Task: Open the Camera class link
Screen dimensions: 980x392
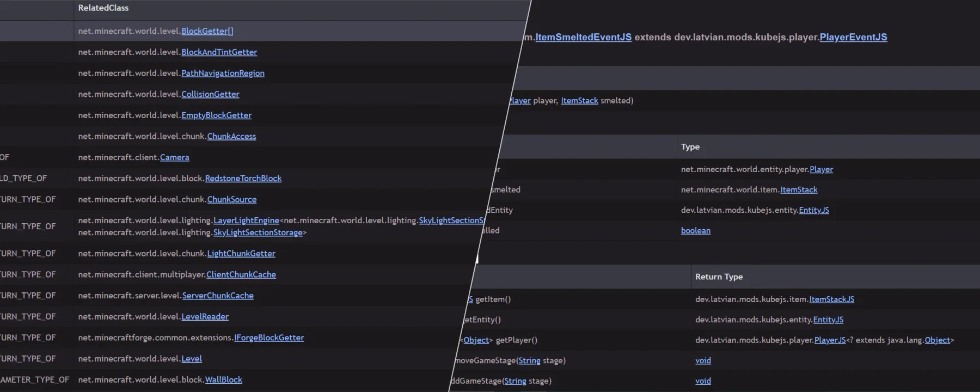Action: click(174, 157)
